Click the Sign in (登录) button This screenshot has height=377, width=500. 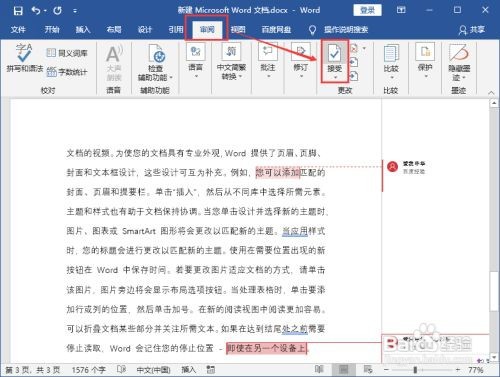pyautogui.click(x=367, y=10)
